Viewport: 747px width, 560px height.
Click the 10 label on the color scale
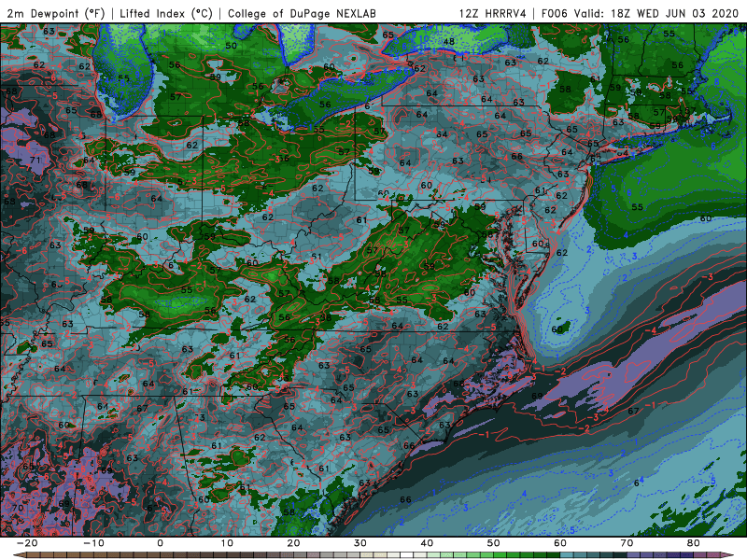coord(227,543)
